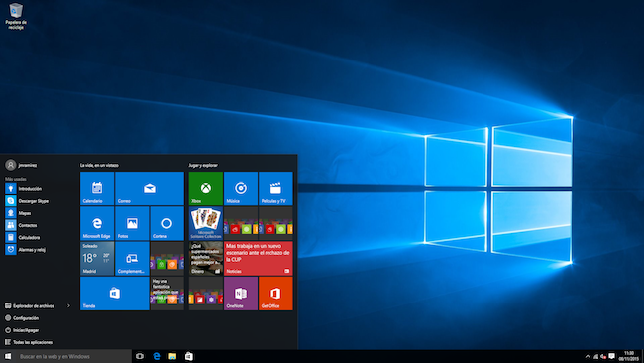This screenshot has height=363, width=644.
Task: Open Task View on the taskbar
Action: (x=140, y=356)
